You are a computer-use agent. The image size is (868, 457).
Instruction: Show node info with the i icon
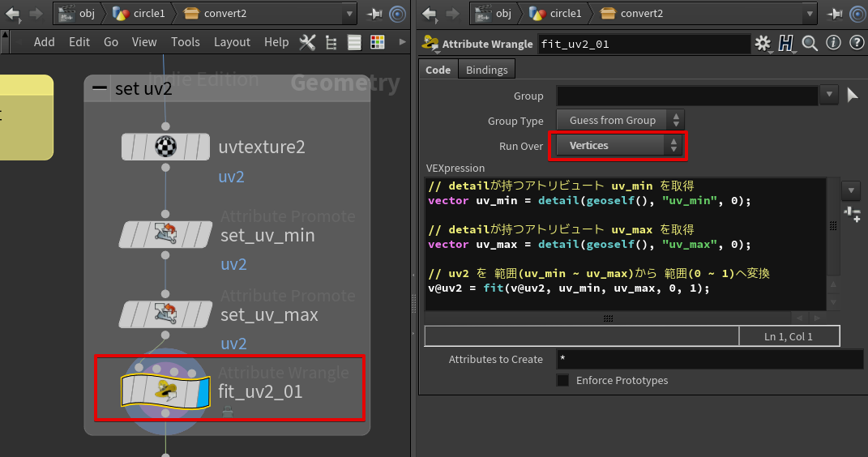click(834, 43)
